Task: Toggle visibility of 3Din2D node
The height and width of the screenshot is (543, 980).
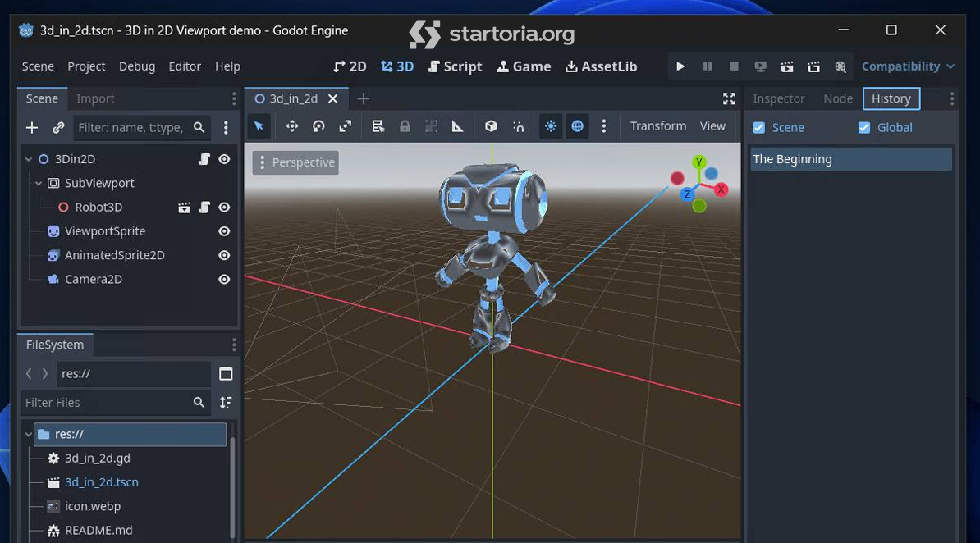Action: click(224, 159)
